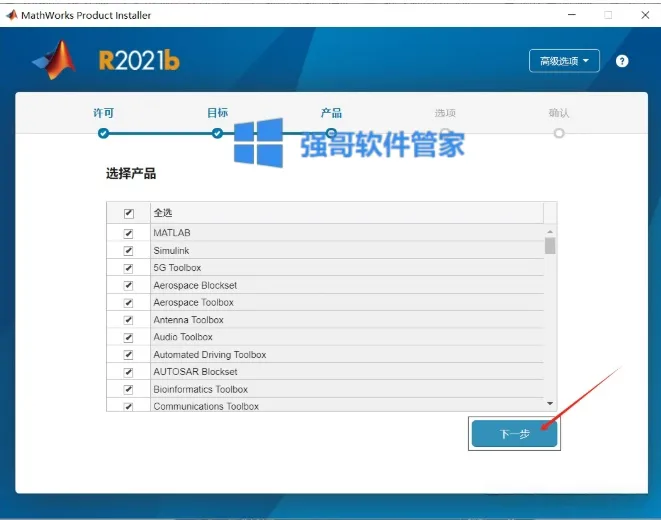Toggle the Automated Driving Toolbox checkbox
This screenshot has height=520, width=661.
click(129, 355)
